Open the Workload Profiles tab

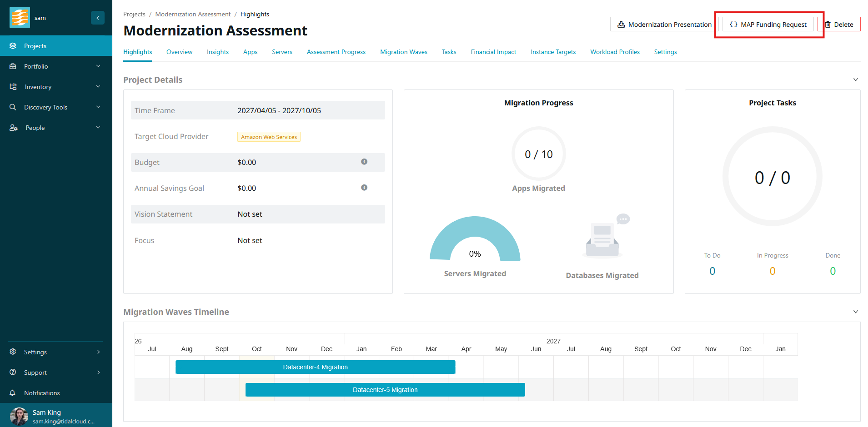pos(615,52)
